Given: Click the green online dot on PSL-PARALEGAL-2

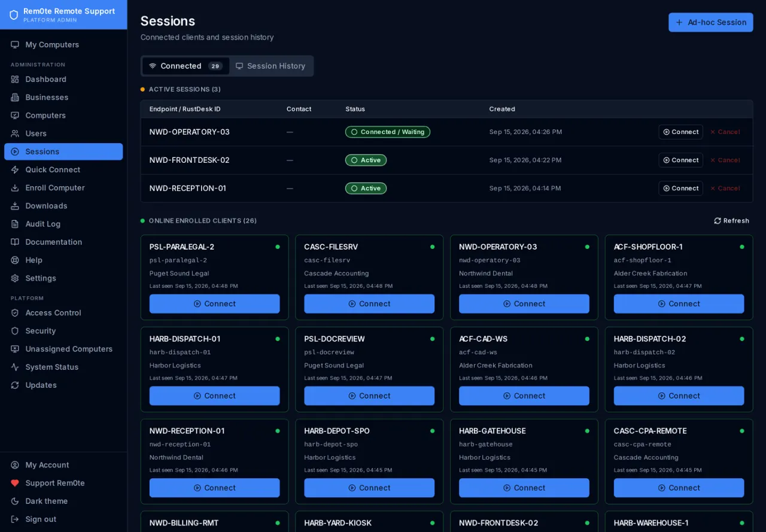Looking at the screenshot, I should 278,247.
